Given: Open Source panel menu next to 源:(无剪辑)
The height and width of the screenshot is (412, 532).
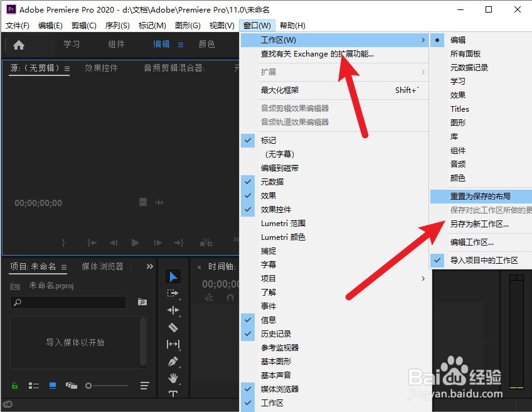Looking at the screenshot, I should click(x=67, y=68).
